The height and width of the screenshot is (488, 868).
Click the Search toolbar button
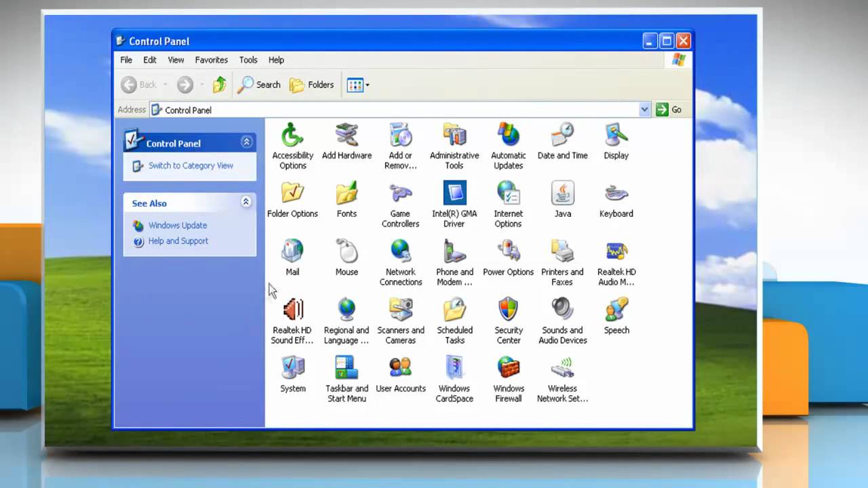click(x=259, y=85)
